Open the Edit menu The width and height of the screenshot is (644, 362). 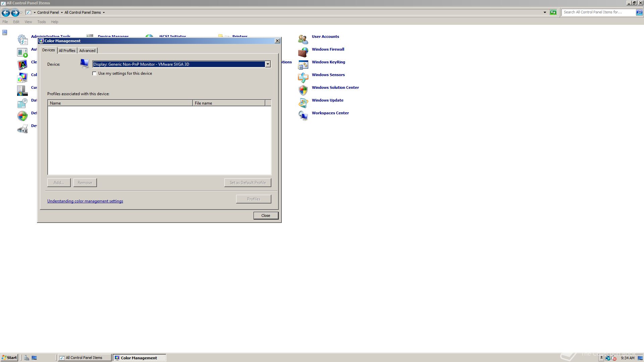pos(16,22)
